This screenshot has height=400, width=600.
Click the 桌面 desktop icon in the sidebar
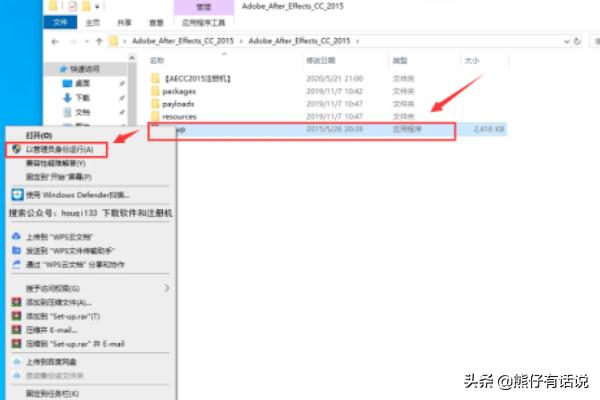[67, 83]
